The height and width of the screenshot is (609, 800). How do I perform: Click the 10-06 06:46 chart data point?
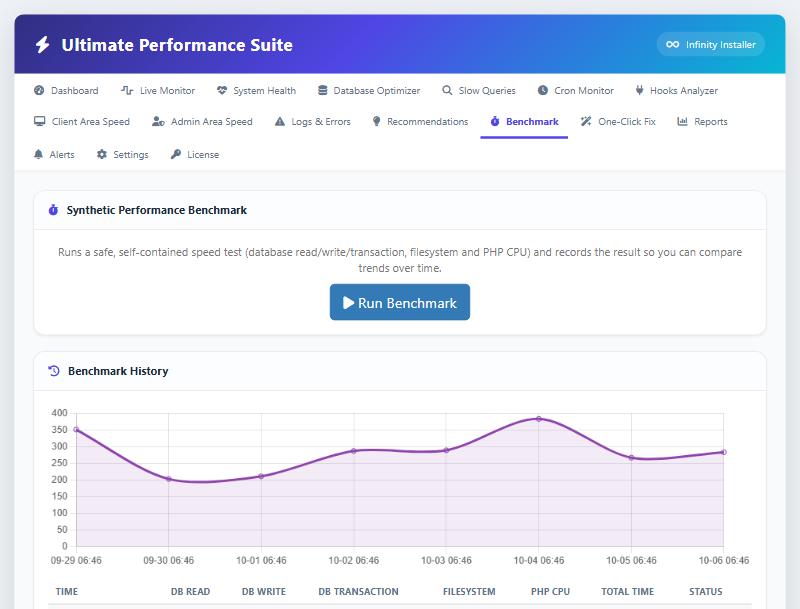pyautogui.click(x=723, y=452)
